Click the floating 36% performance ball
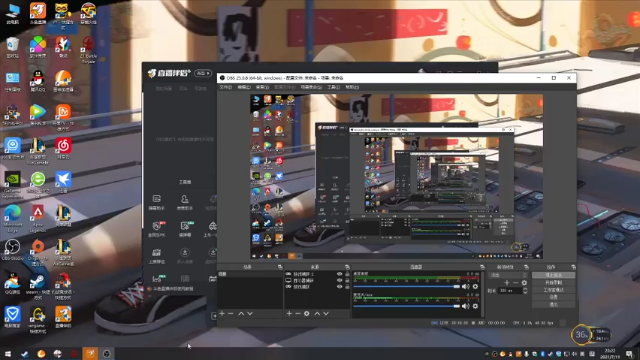640x360 pixels. click(x=581, y=335)
